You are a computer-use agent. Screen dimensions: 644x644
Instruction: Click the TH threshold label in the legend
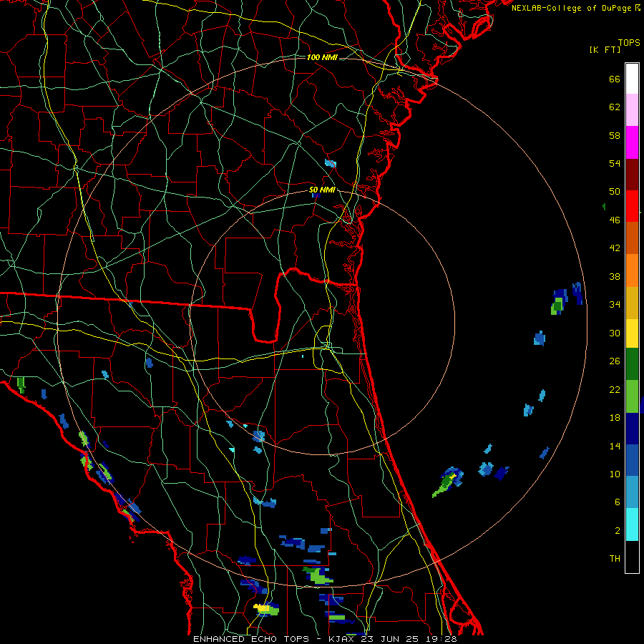(x=615, y=559)
